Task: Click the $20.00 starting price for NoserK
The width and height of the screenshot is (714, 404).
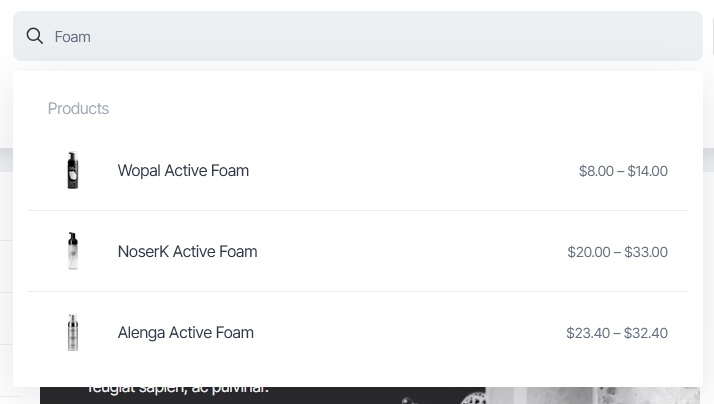Action: point(589,252)
